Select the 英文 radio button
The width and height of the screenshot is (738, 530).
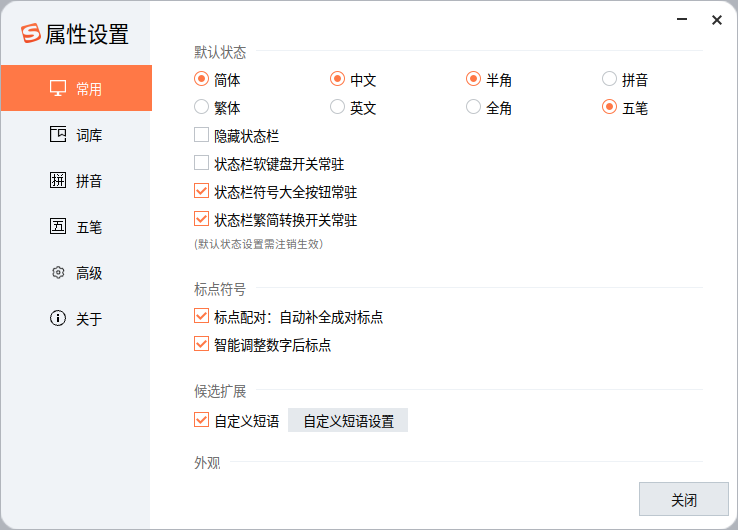[x=337, y=107]
